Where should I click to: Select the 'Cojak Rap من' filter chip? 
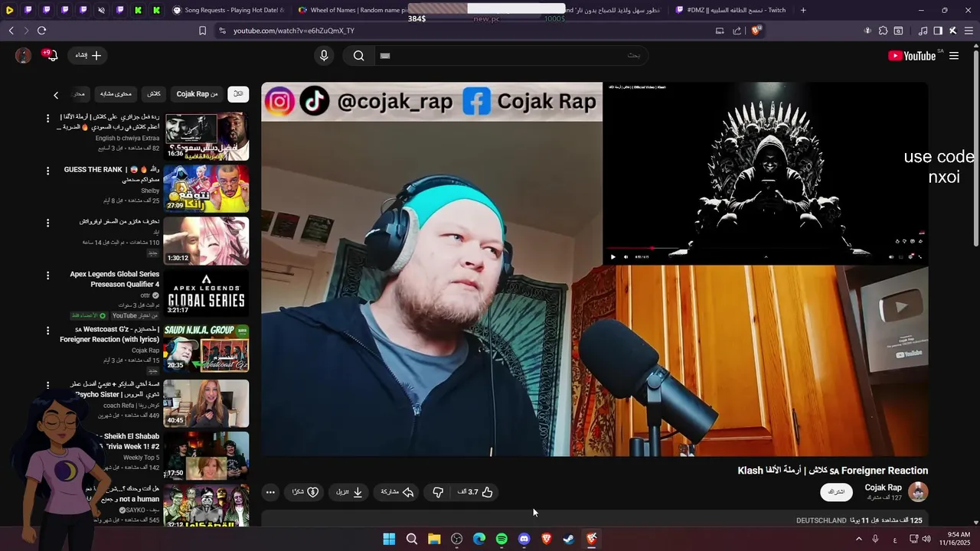click(x=197, y=94)
